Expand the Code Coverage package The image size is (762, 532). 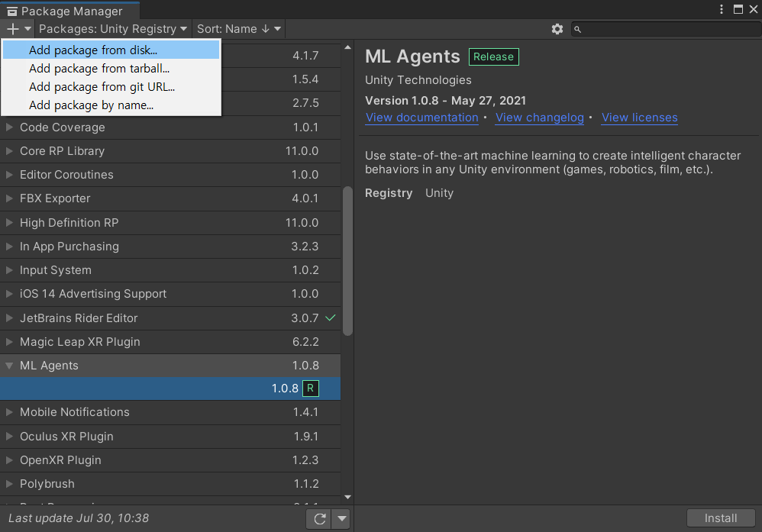coord(9,127)
